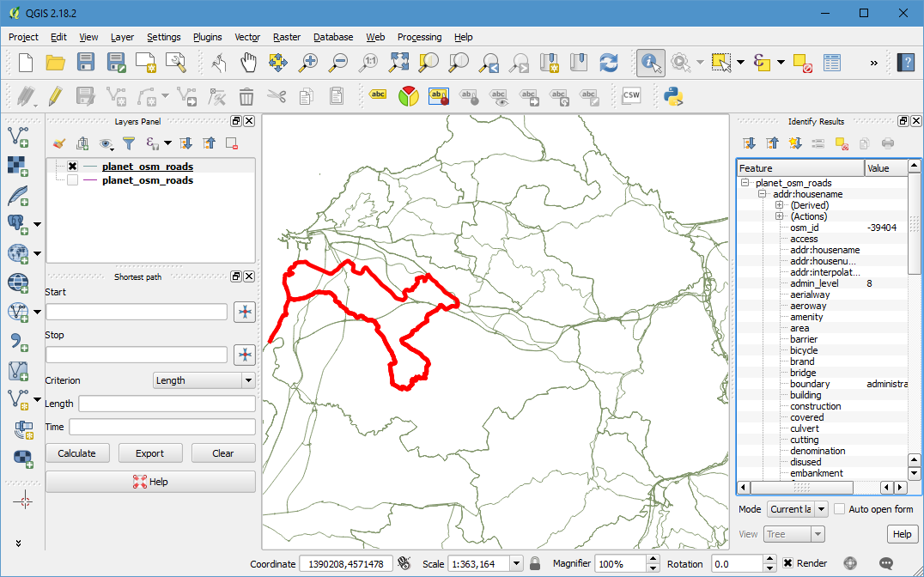Open the Processing menu
924x577 pixels.
pyautogui.click(x=420, y=37)
